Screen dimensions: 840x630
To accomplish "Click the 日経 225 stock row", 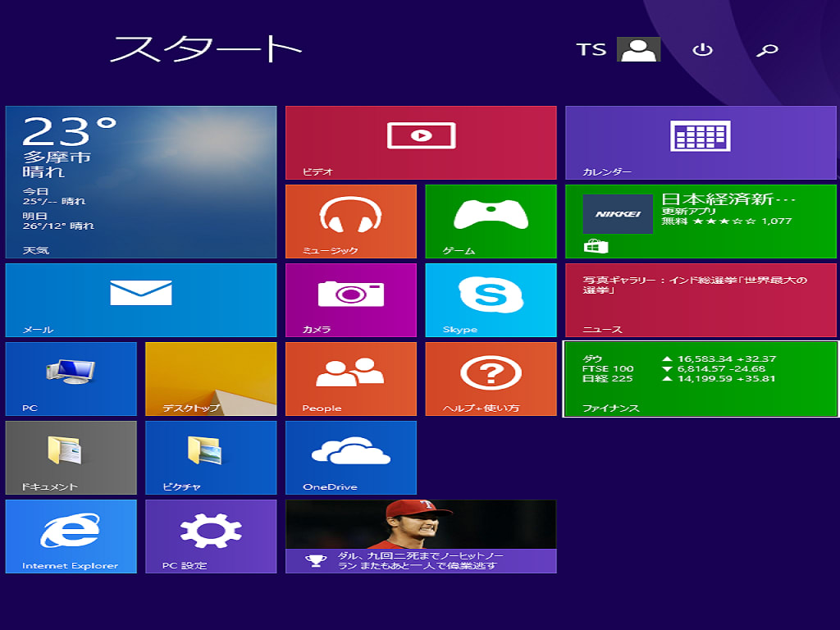I will click(x=678, y=379).
